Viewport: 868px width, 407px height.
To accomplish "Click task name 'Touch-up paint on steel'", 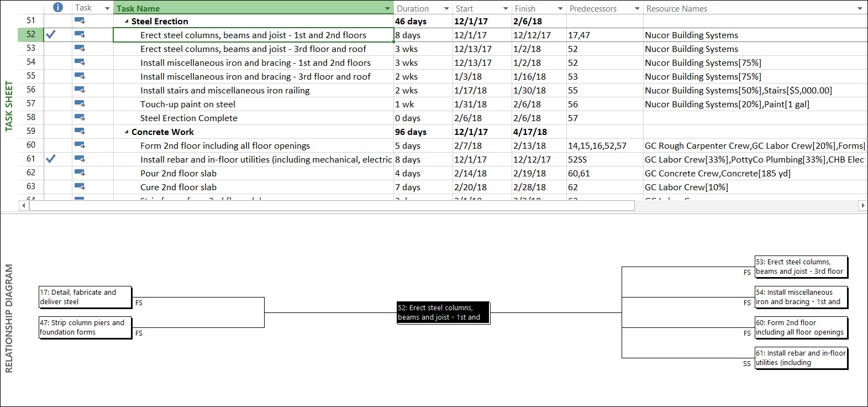I will pos(188,104).
